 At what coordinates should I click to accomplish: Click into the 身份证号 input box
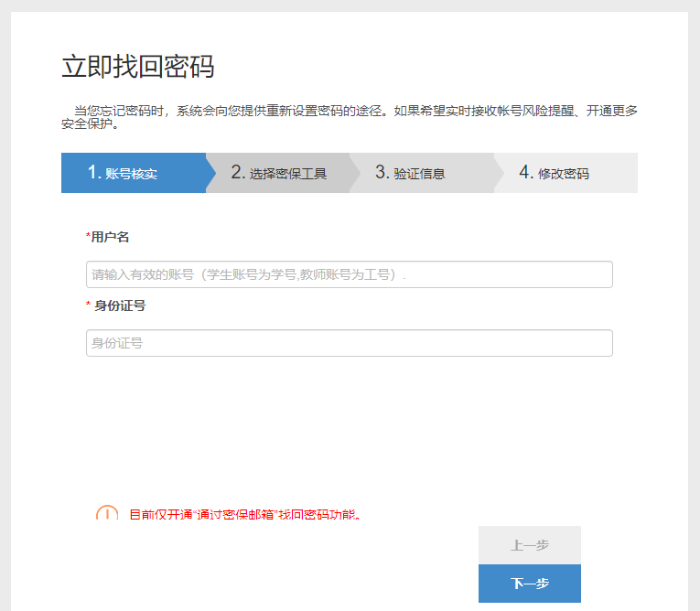click(349, 343)
